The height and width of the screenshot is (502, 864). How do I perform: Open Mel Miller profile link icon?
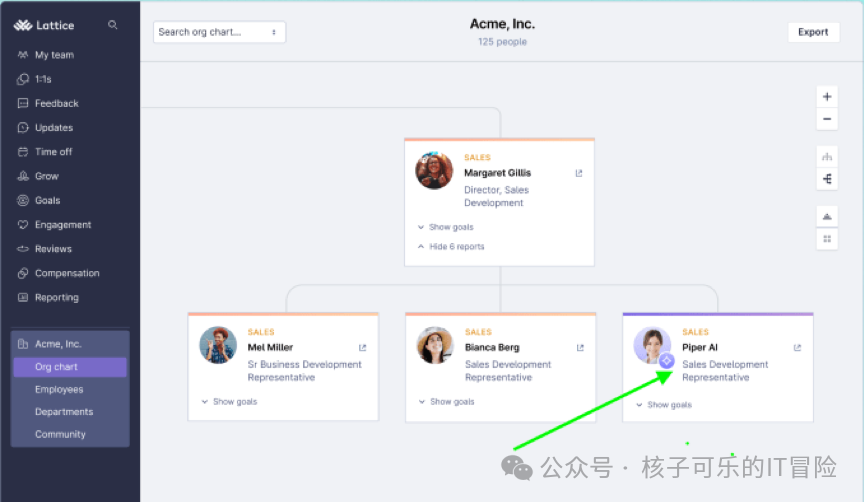[x=363, y=348]
